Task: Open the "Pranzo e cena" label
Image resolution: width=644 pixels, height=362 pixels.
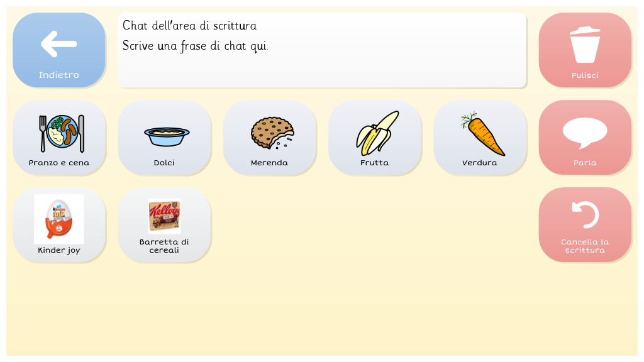Action: click(x=59, y=163)
